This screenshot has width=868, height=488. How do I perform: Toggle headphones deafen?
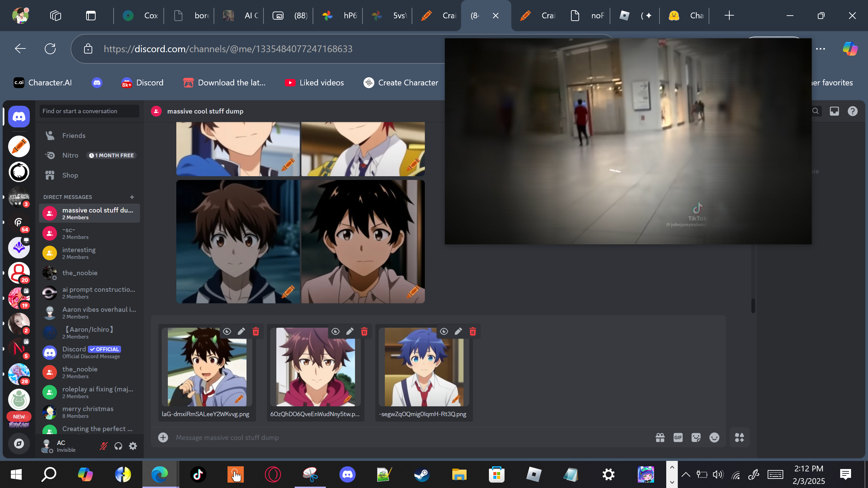coord(118,446)
